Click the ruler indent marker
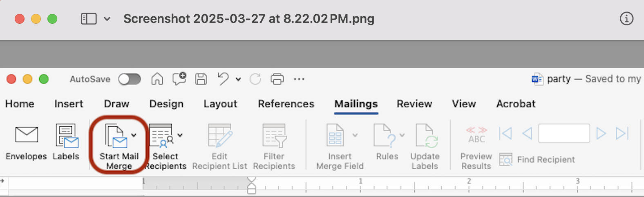 tap(252, 185)
